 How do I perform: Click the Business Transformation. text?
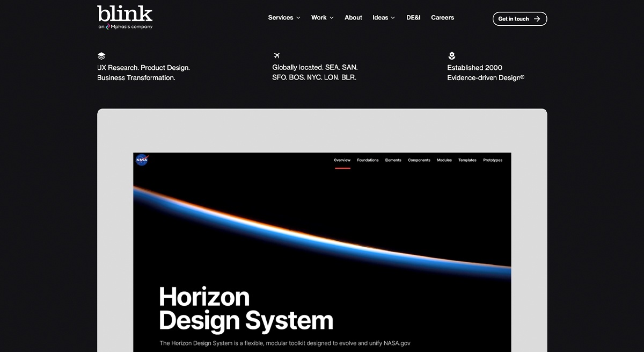pyautogui.click(x=136, y=78)
